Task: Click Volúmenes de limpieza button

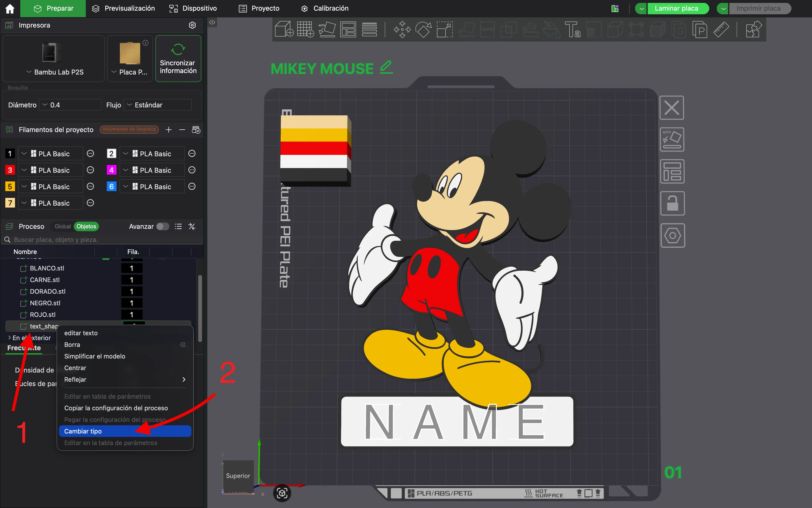Action: [129, 129]
